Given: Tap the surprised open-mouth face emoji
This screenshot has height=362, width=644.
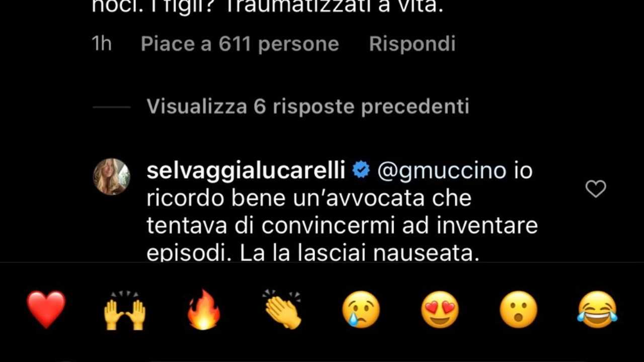Looking at the screenshot, I should click(x=518, y=309).
